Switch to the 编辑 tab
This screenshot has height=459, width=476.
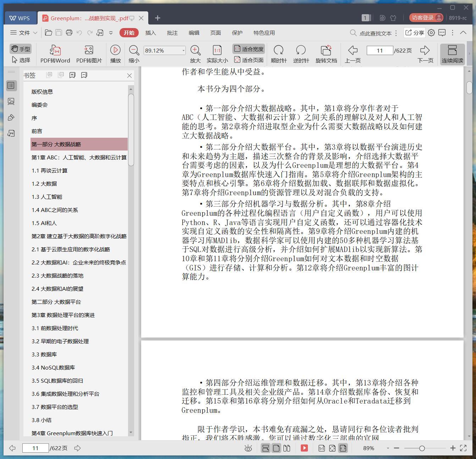coord(194,33)
